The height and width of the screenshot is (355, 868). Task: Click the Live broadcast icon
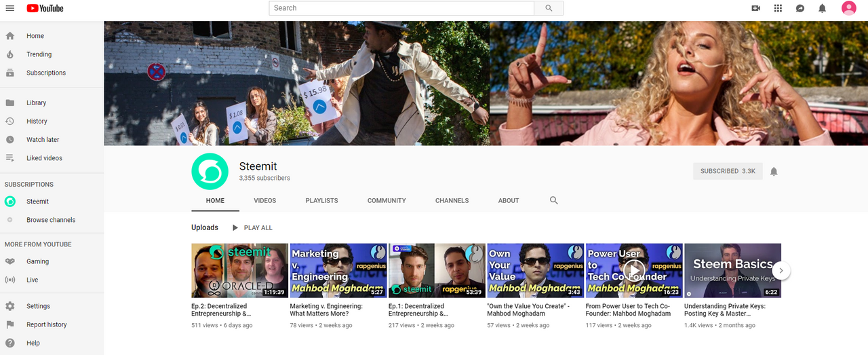(x=10, y=280)
